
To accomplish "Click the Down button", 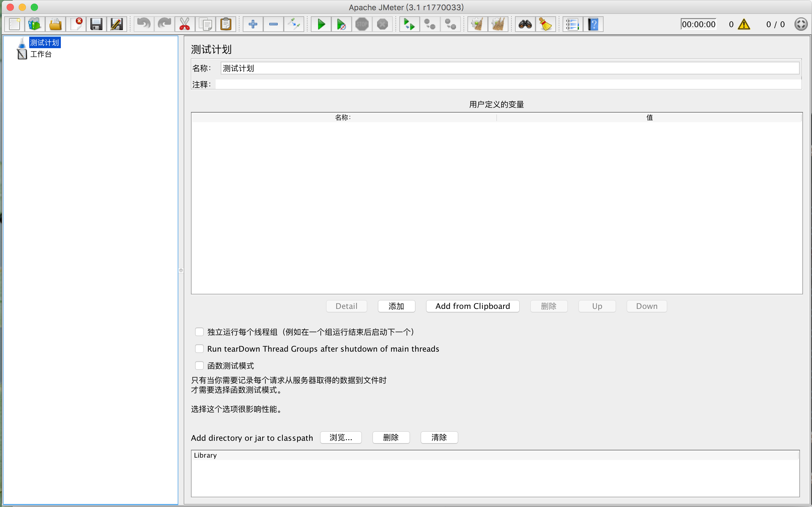I will (x=647, y=306).
